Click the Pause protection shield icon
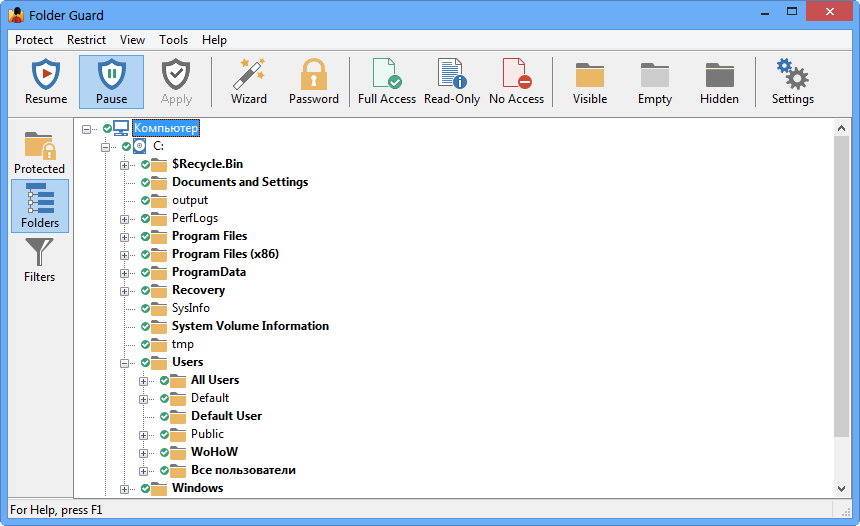 click(111, 74)
